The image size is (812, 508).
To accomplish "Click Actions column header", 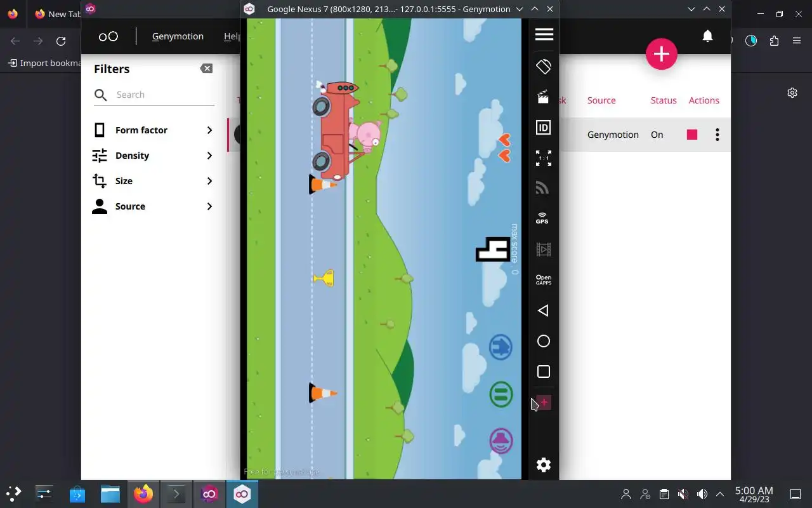I will (704, 100).
